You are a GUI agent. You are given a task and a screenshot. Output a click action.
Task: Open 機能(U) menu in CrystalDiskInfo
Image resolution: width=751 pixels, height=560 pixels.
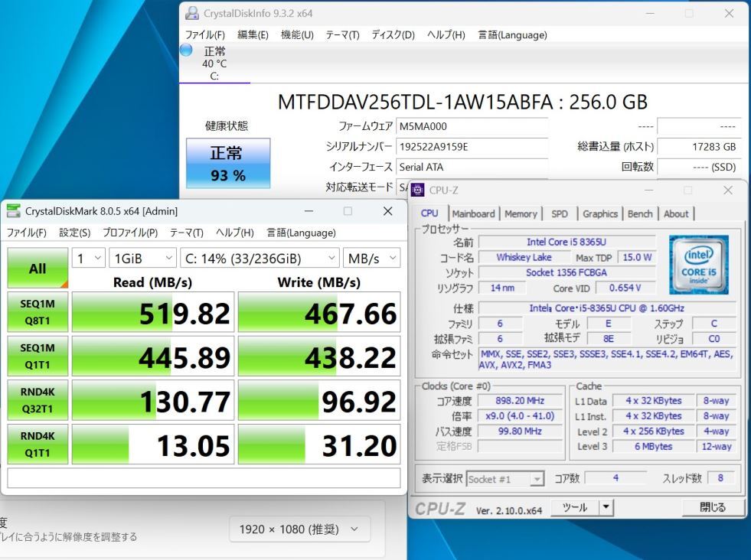[x=297, y=35]
